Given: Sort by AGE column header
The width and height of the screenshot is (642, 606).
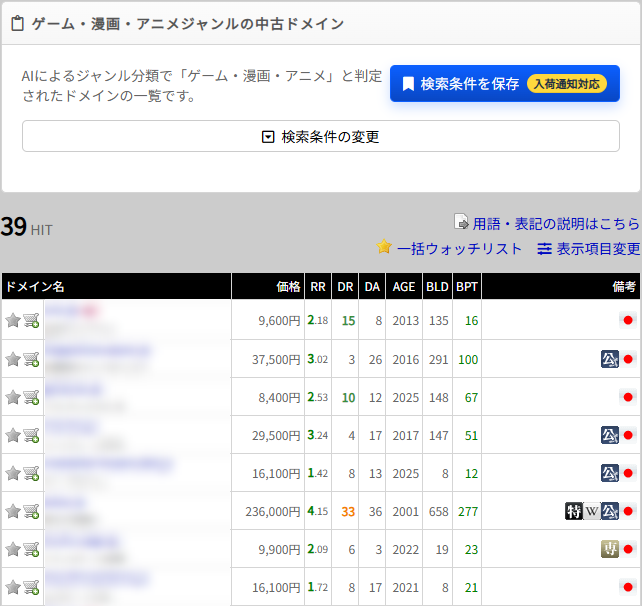Looking at the screenshot, I should point(404,286).
